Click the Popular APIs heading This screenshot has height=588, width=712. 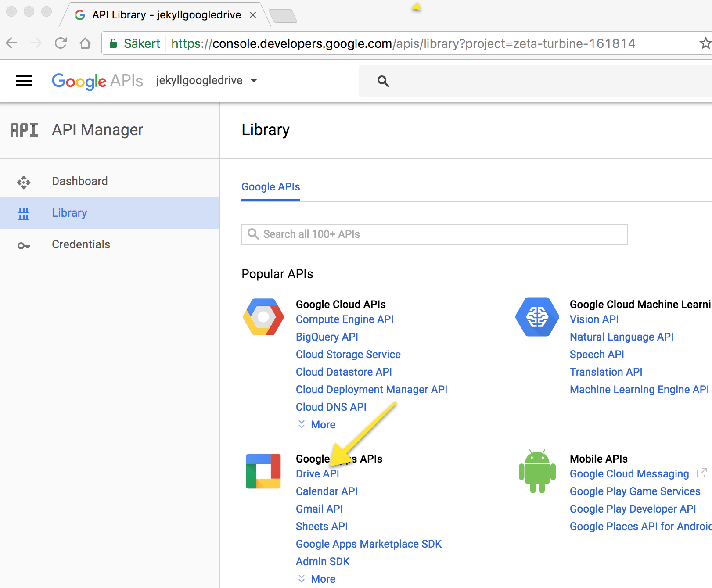pos(277,274)
